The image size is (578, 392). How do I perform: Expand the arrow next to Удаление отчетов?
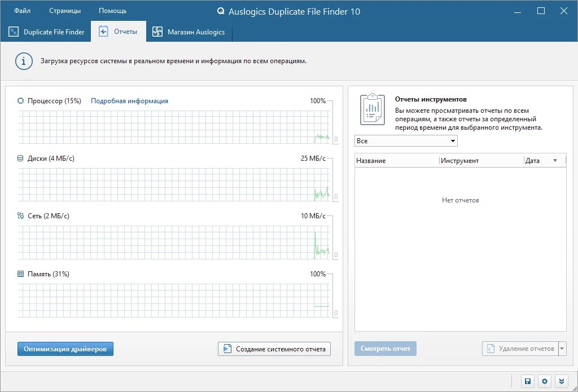point(562,349)
